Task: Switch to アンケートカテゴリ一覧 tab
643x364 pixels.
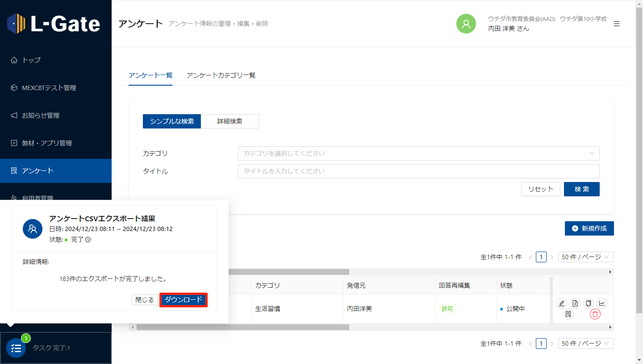Action: [221, 75]
